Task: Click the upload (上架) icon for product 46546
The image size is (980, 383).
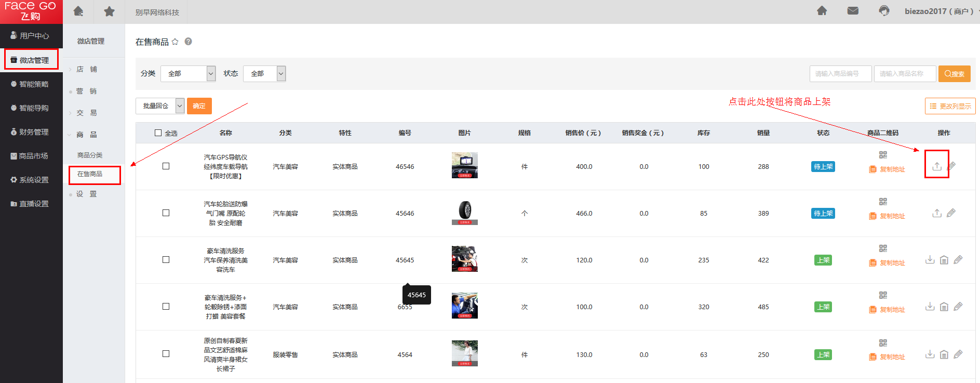Action: (936, 166)
